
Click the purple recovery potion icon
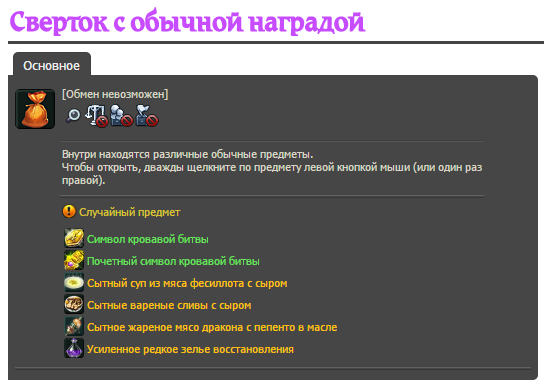(74, 348)
